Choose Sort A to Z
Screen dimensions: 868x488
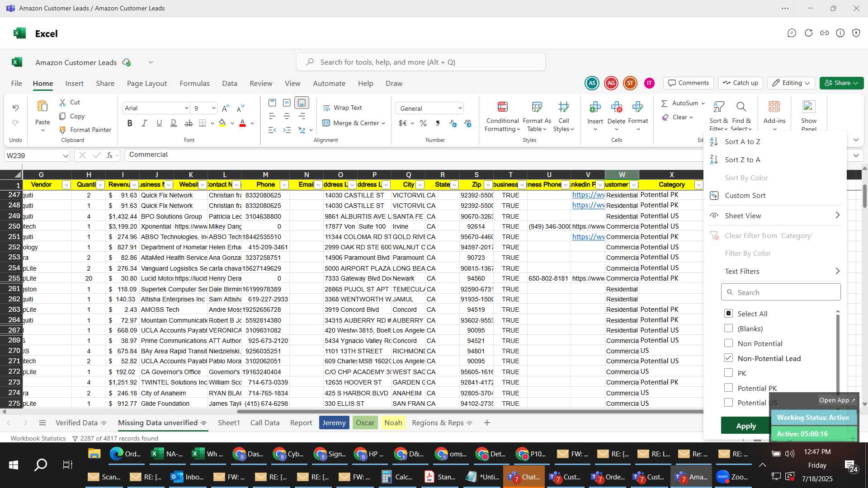tap(742, 141)
